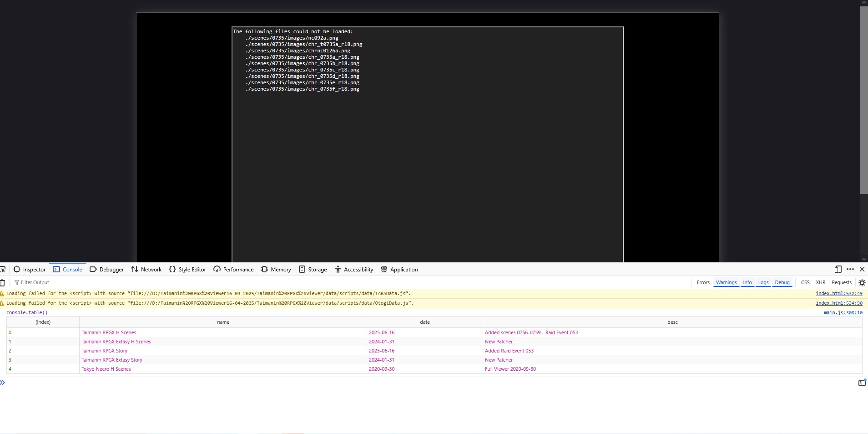Click Added Raid Event 053 cell
This screenshot has width=868, height=434.
tap(672, 351)
